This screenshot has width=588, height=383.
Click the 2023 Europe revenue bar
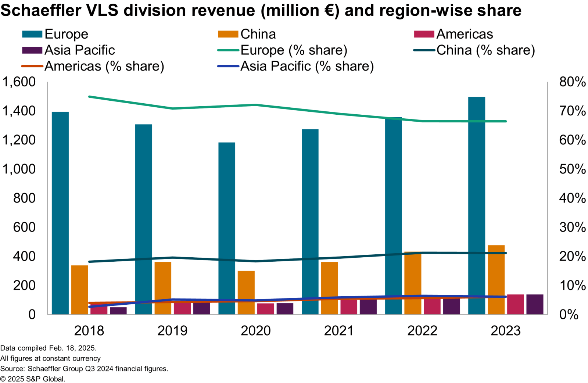click(477, 206)
